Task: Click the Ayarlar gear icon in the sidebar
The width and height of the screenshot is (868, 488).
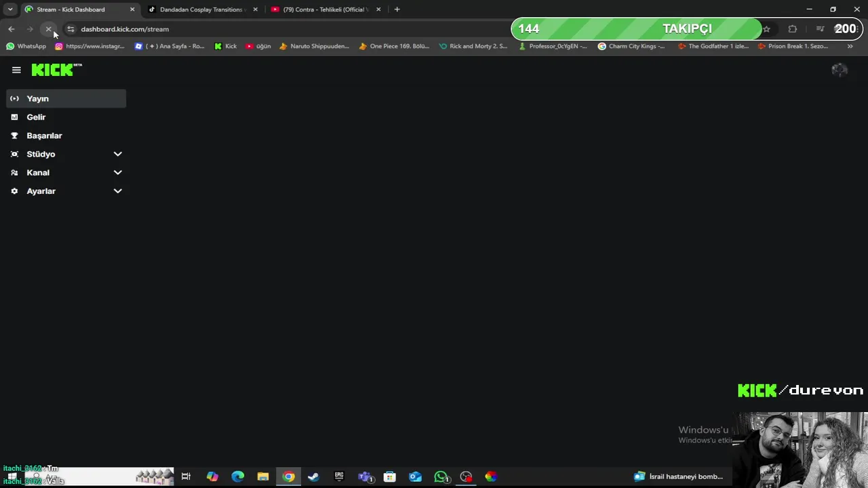Action: click(14, 191)
